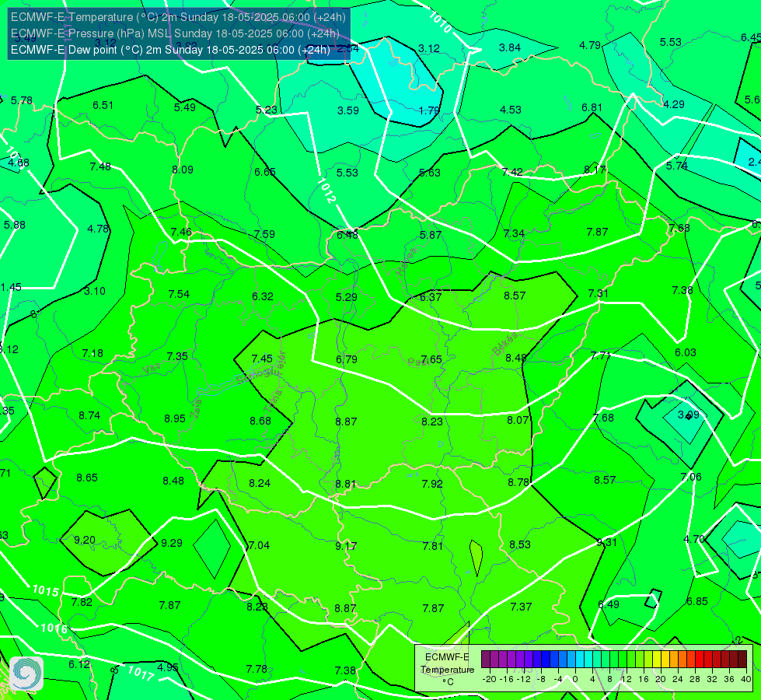This screenshot has width=761, height=700.
Task: Click the 6.37 grid value
Action: point(431,297)
